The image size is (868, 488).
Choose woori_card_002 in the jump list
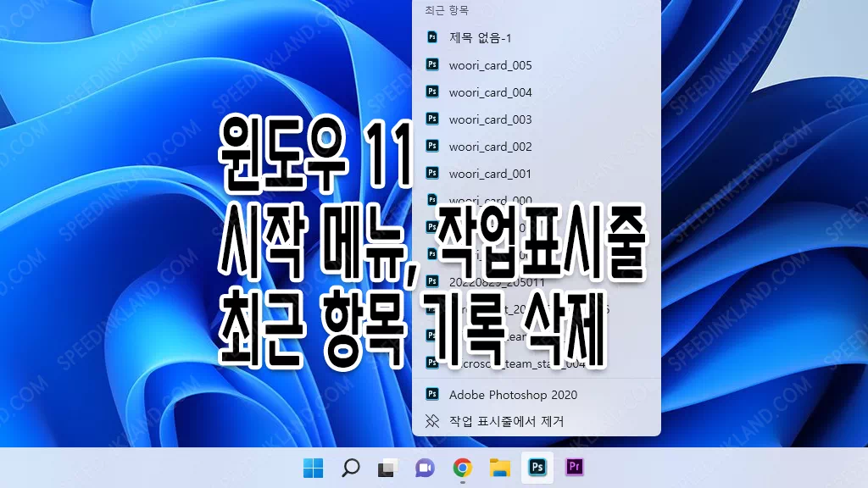tap(490, 147)
